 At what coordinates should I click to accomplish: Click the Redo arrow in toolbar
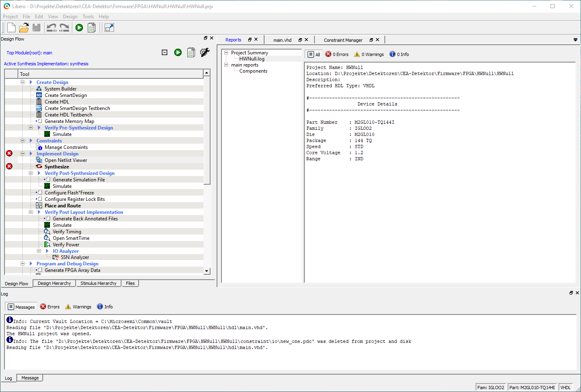[x=64, y=28]
